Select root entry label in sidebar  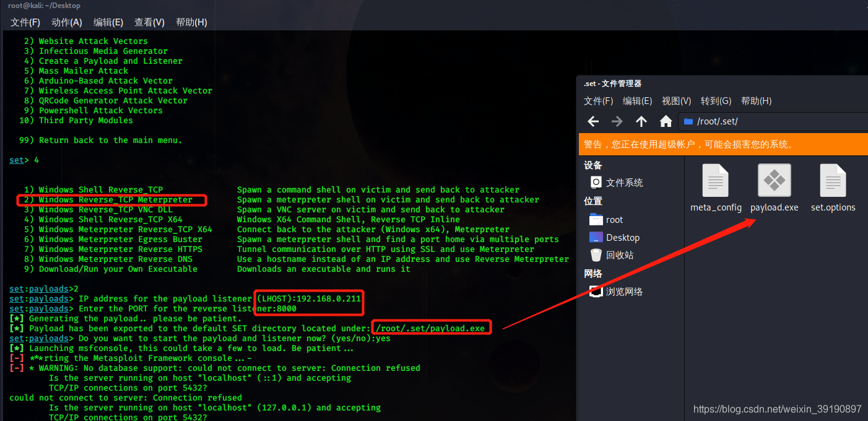click(614, 220)
